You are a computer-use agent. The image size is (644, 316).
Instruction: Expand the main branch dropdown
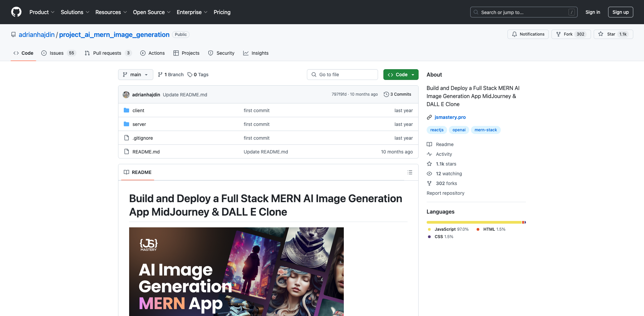tap(136, 75)
